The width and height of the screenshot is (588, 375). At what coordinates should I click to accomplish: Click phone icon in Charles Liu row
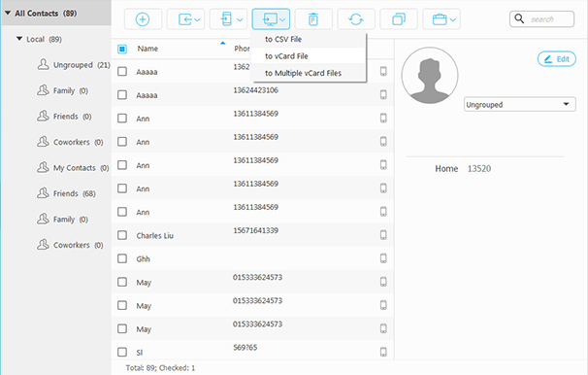click(383, 235)
